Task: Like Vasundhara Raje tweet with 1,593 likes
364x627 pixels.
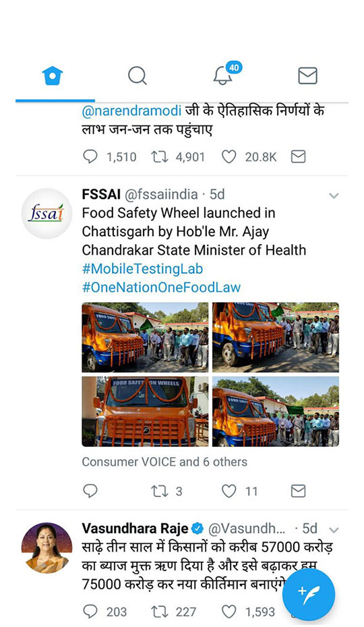Action: click(x=229, y=611)
